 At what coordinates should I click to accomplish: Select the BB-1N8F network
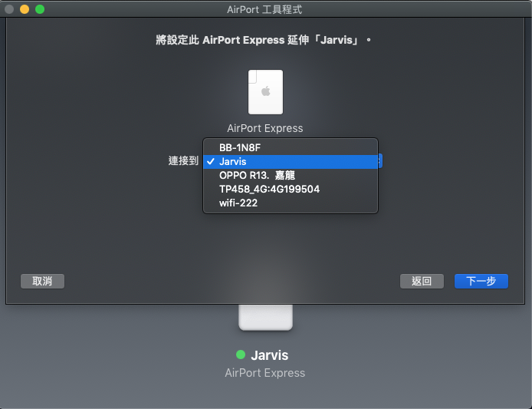tap(290, 148)
